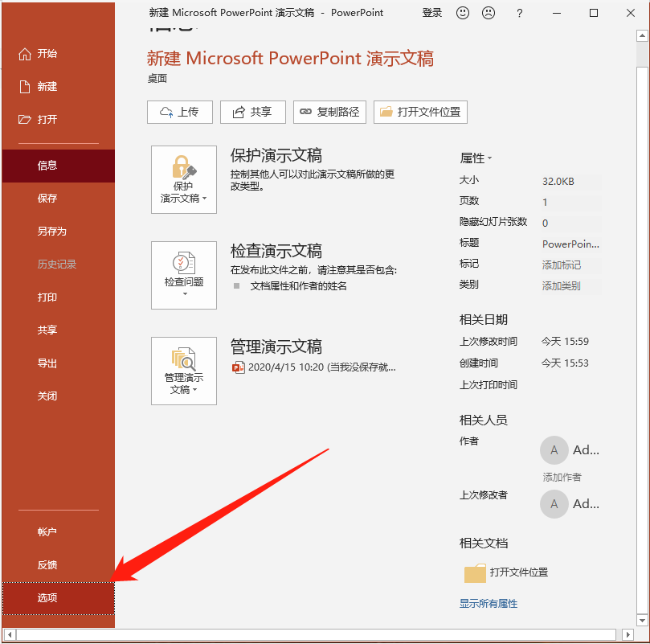This screenshot has width=650, height=644.
Task: Click the 共享 share button at top
Action: [253, 112]
